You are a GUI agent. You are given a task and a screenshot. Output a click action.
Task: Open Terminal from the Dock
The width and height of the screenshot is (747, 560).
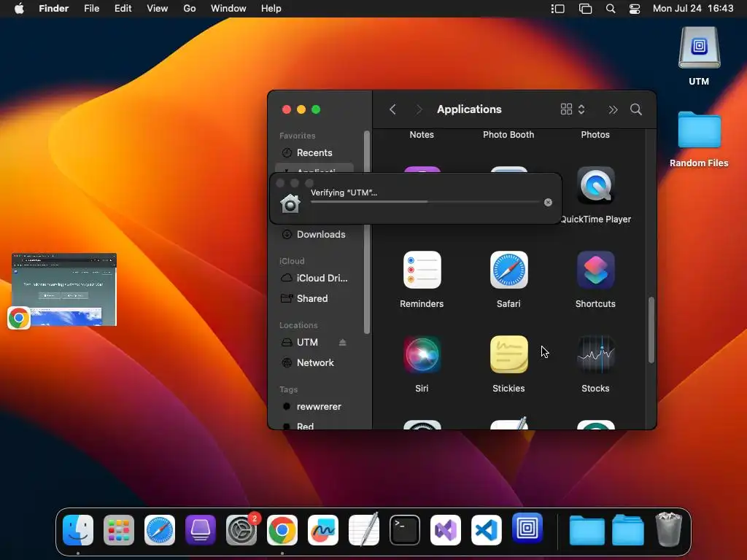[x=404, y=530]
